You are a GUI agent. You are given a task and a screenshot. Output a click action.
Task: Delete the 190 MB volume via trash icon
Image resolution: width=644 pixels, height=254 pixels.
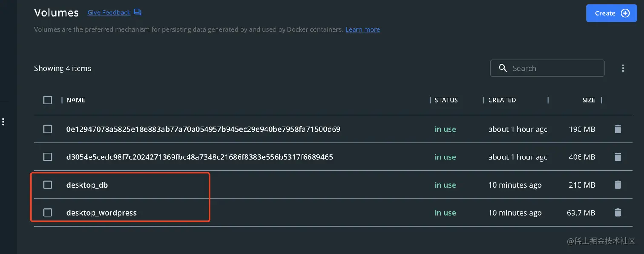(618, 129)
